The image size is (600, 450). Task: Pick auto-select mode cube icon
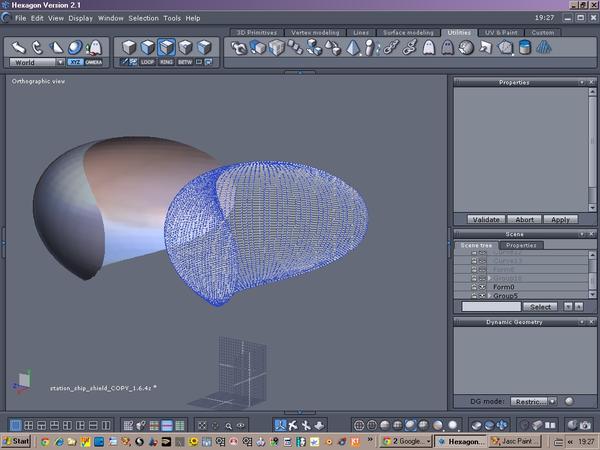(x=204, y=47)
